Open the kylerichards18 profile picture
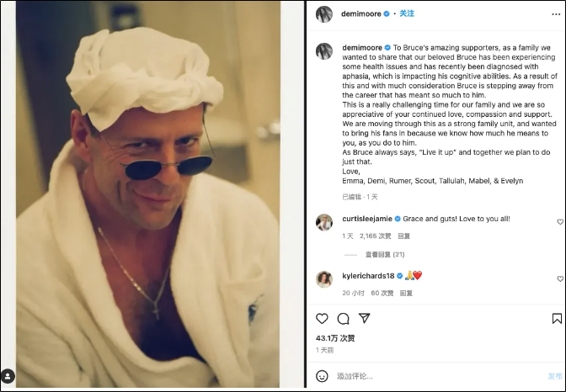Viewport: 566px width, 392px height. 324,279
